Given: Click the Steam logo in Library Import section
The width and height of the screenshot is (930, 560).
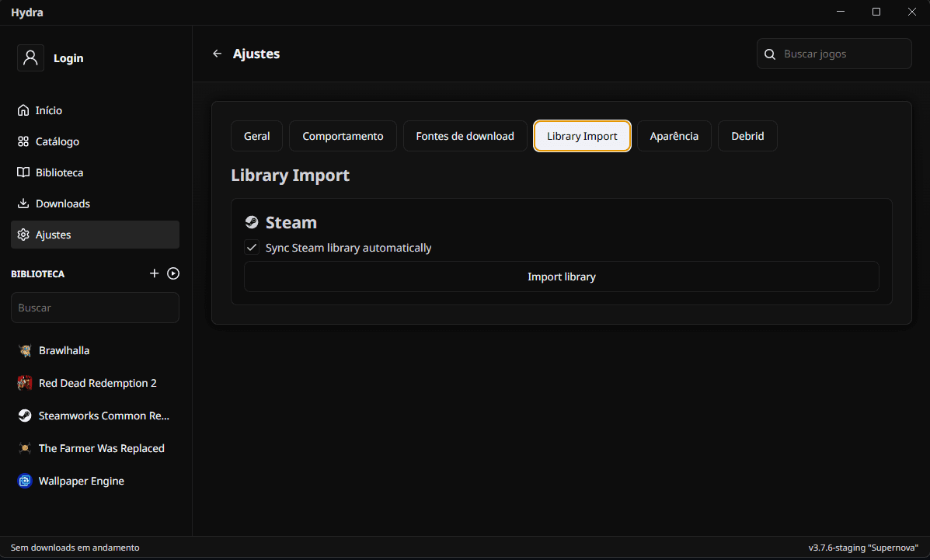Looking at the screenshot, I should (x=252, y=221).
